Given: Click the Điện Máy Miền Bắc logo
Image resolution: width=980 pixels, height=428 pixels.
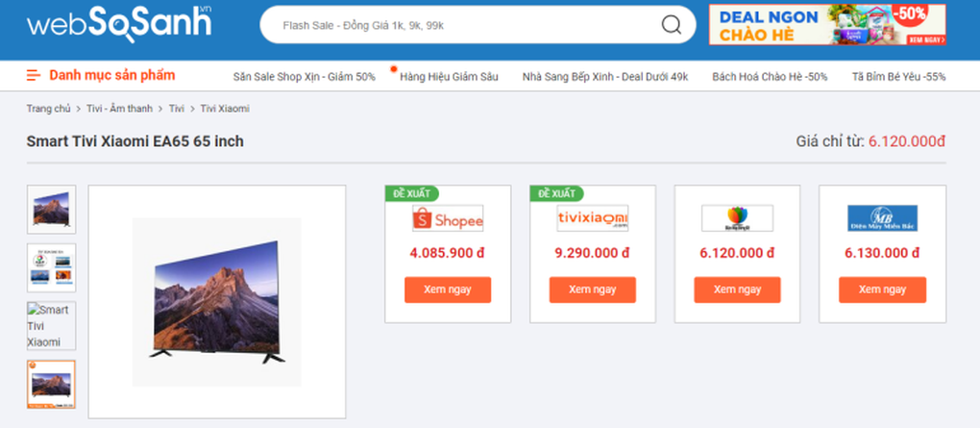Looking at the screenshot, I should pos(883,218).
